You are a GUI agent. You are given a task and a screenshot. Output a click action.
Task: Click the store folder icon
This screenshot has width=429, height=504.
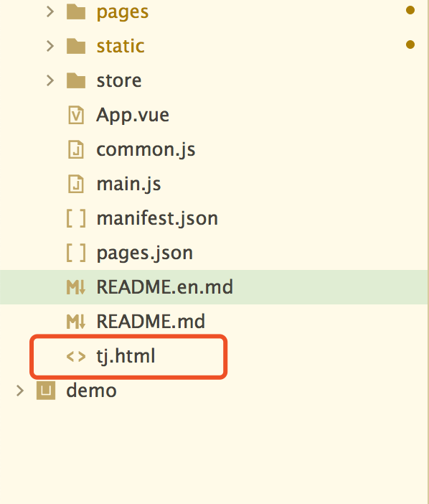point(76,80)
